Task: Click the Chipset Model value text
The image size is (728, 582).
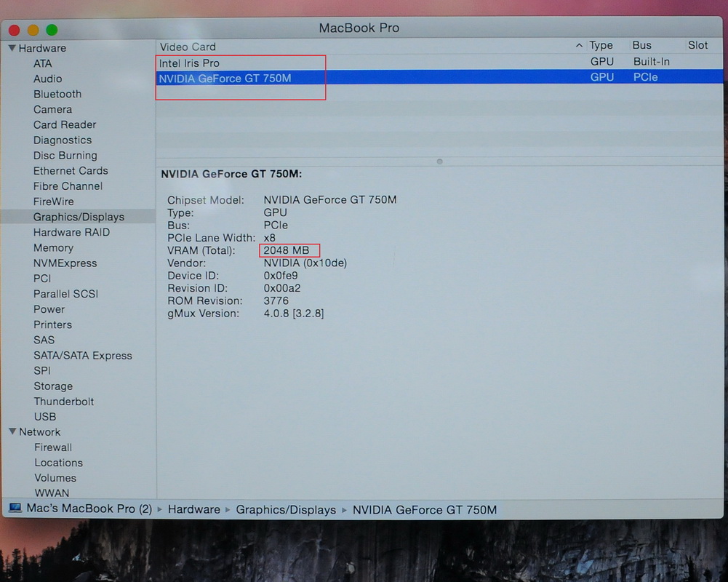Action: pos(330,200)
